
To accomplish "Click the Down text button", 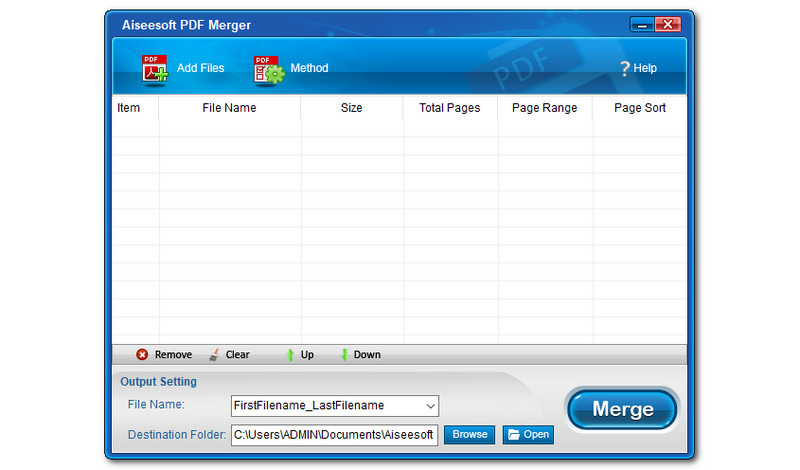I will (367, 355).
